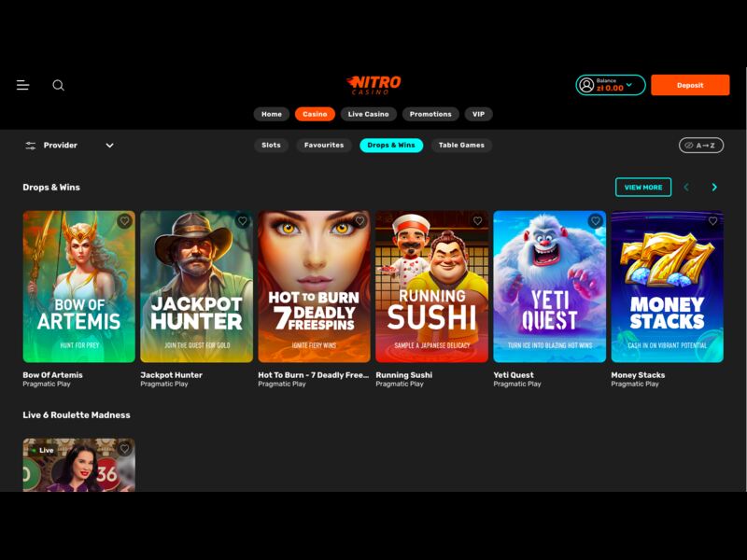
Task: Select the Table Games category tab
Action: click(461, 146)
